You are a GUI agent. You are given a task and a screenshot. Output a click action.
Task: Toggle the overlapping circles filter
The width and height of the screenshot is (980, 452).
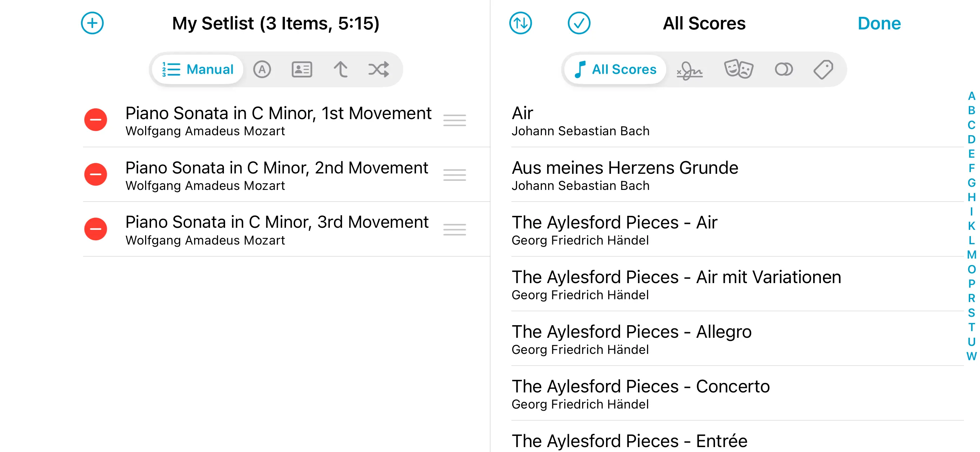point(784,70)
